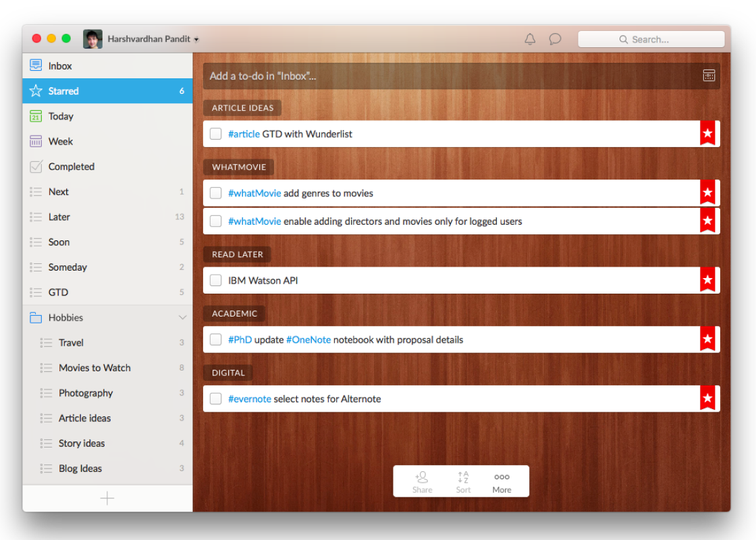Viewport: 756px width, 540px height.
Task: Click the #OneNote hashtag link
Action: [x=308, y=340]
